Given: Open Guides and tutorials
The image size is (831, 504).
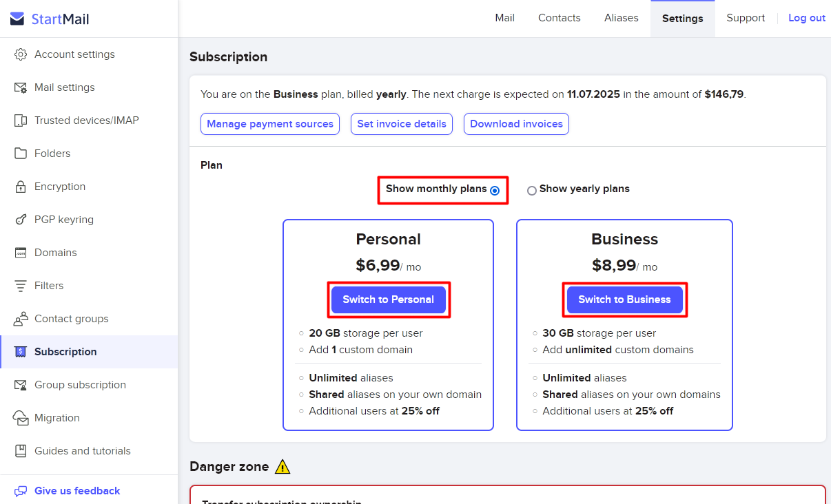Looking at the screenshot, I should 89,451.
